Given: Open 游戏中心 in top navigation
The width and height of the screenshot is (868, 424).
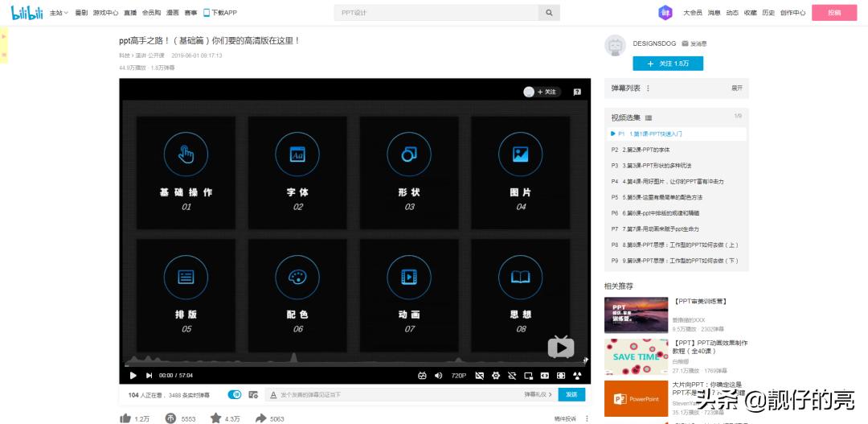Looking at the screenshot, I should pyautogui.click(x=106, y=13).
